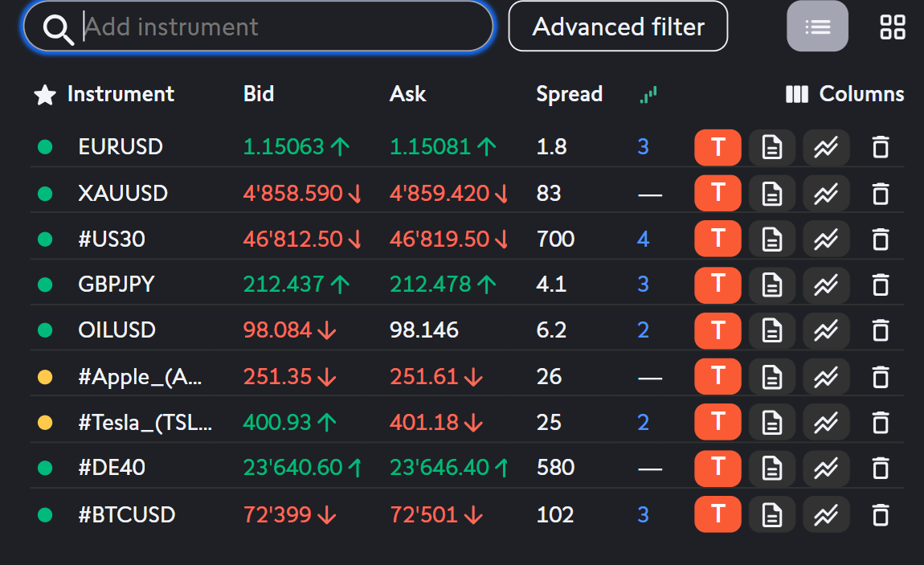924x565 pixels.
Task: Sort by favorites star header
Action: coord(45,95)
